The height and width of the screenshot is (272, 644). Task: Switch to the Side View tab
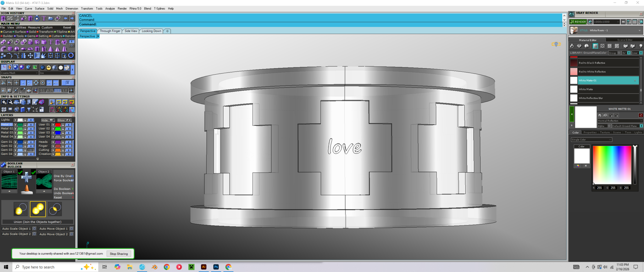pyautogui.click(x=131, y=31)
